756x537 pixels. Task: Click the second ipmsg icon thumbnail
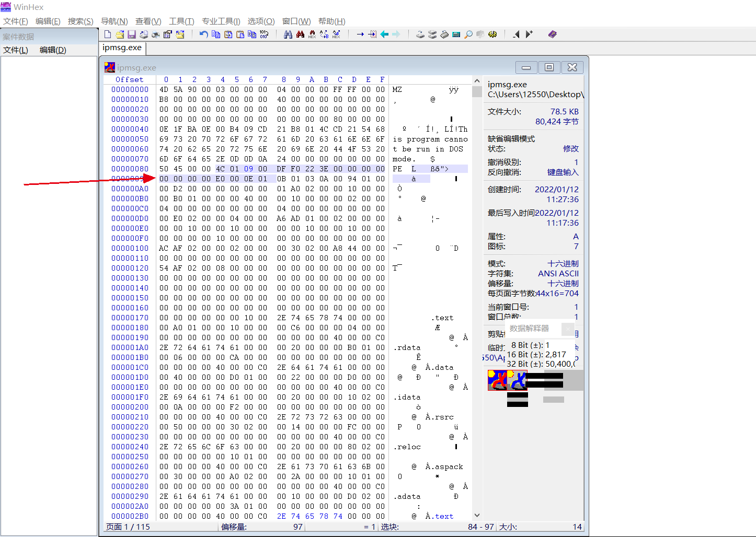(x=517, y=380)
